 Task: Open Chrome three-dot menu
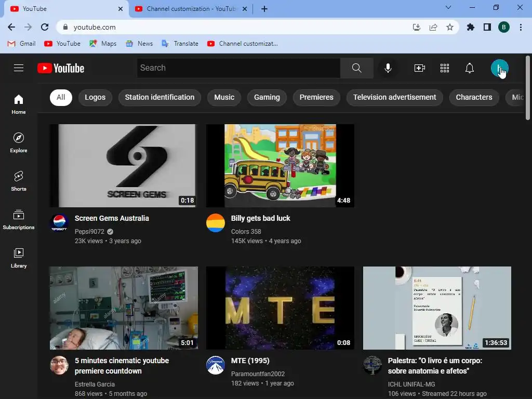click(521, 27)
